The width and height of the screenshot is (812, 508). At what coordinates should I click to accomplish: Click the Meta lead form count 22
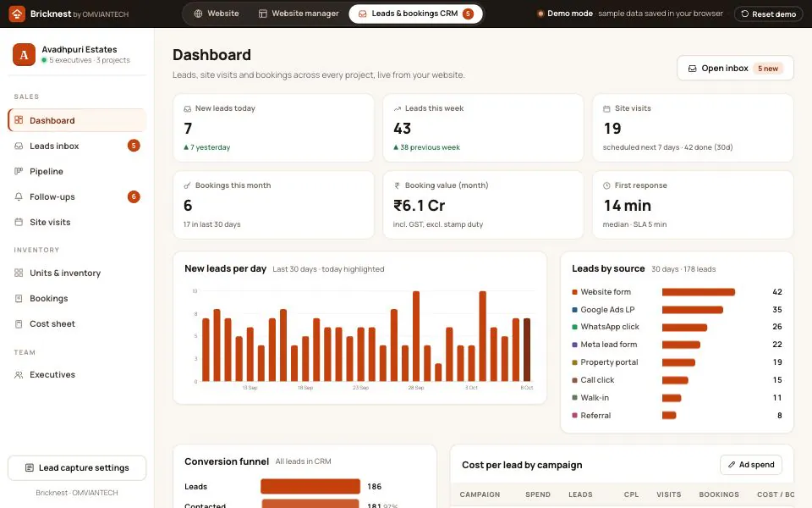pyautogui.click(x=776, y=345)
